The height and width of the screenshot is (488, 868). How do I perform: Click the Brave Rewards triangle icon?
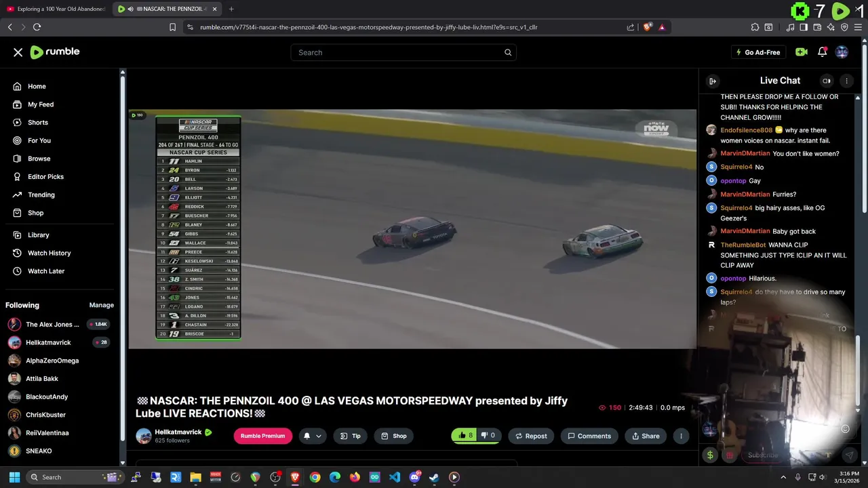662,27
